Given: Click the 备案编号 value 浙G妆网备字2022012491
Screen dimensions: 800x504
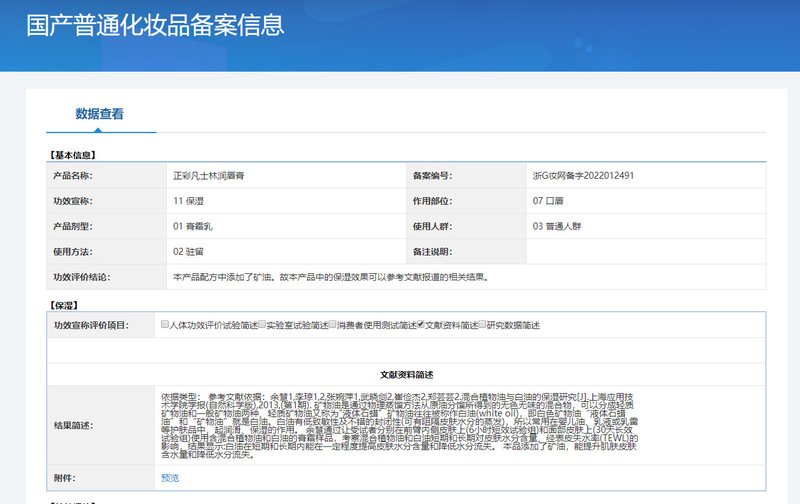Looking at the screenshot, I should pos(583,175).
